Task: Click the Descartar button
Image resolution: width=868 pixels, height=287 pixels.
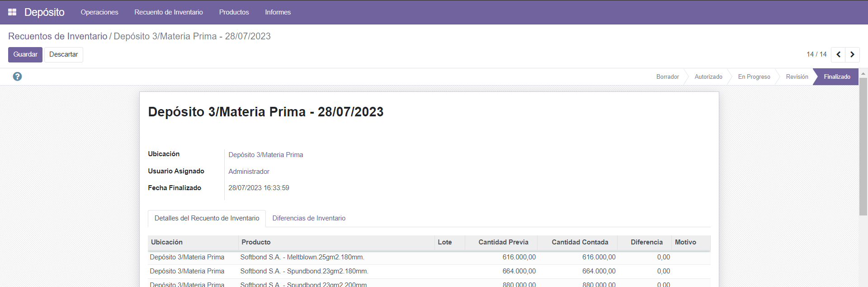Action: [x=63, y=55]
